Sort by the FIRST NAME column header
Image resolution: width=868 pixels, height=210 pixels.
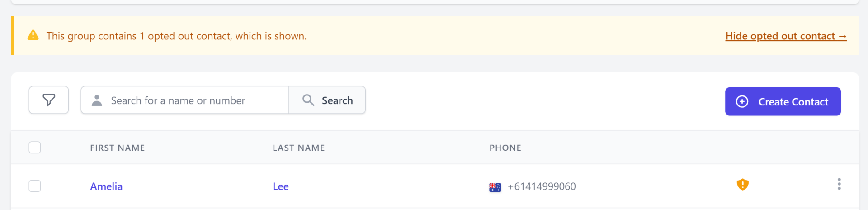[x=118, y=148]
